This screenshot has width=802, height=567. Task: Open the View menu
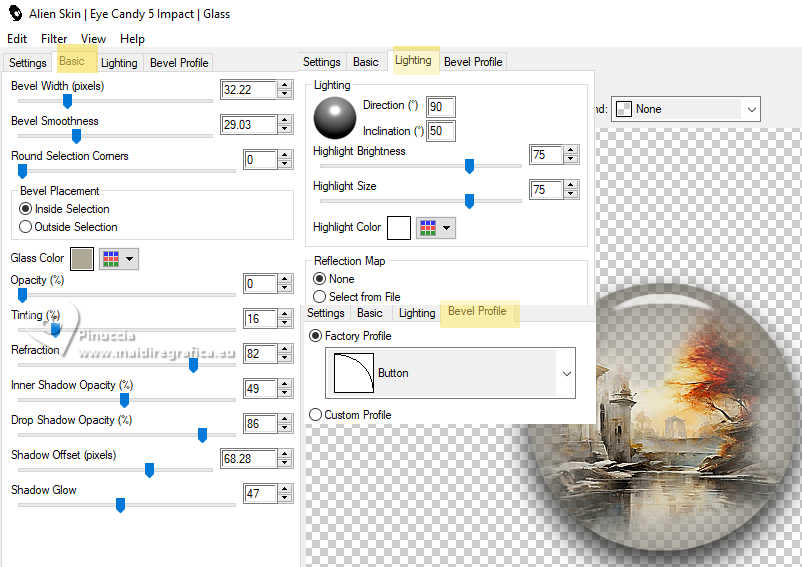pos(93,39)
